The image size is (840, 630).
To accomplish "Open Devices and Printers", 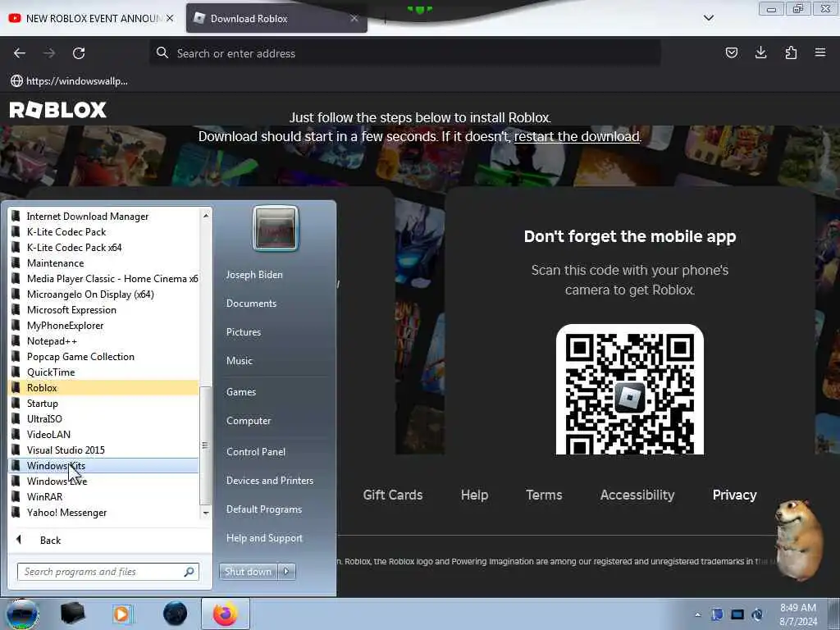I will point(269,481).
